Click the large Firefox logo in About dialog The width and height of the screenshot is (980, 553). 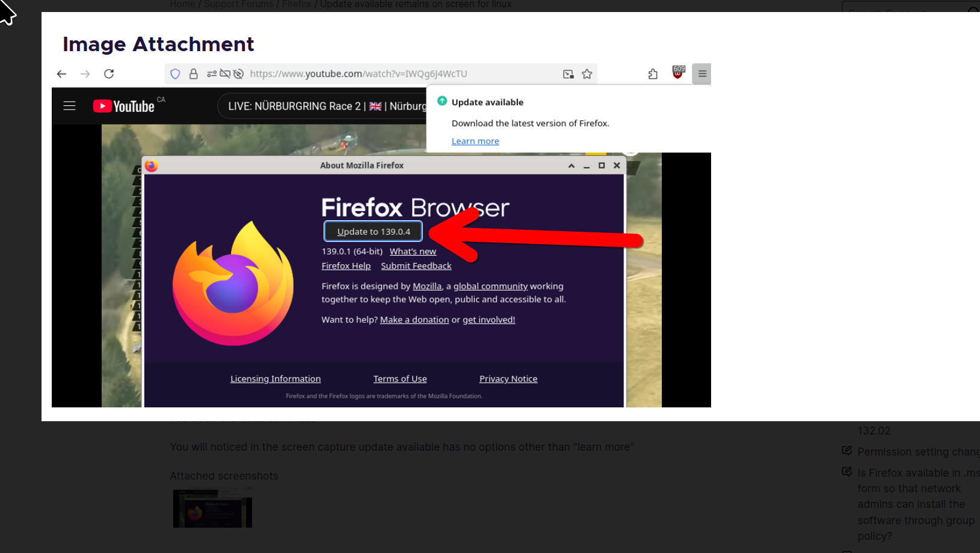pos(233,283)
